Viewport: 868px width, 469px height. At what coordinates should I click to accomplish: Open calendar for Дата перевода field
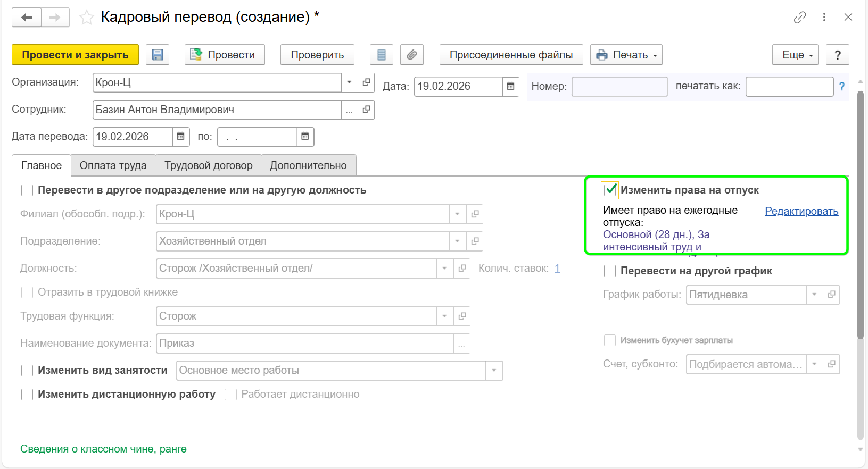pos(180,137)
